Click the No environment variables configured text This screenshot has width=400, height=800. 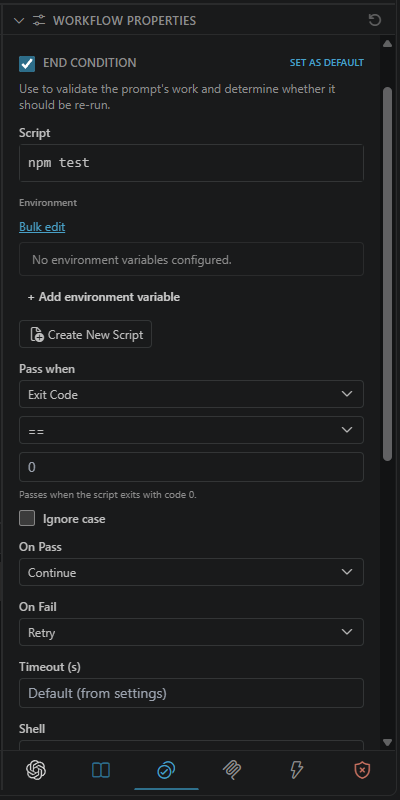pyautogui.click(x=132, y=260)
